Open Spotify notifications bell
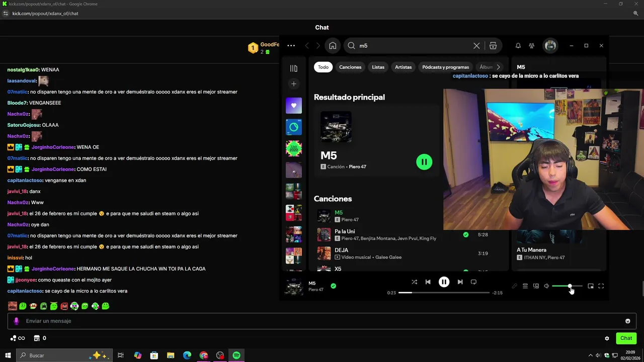 [x=518, y=46]
